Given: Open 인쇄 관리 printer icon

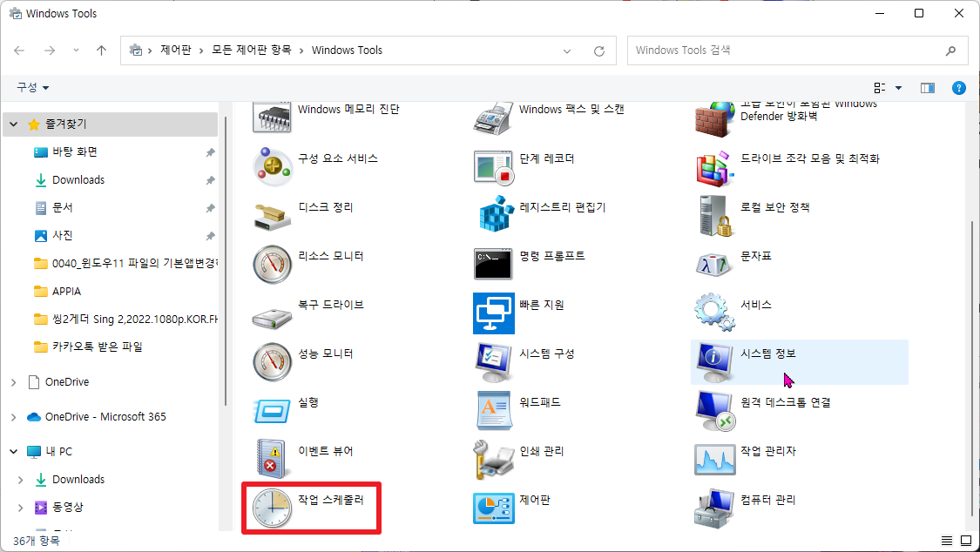Looking at the screenshot, I should point(493,459).
